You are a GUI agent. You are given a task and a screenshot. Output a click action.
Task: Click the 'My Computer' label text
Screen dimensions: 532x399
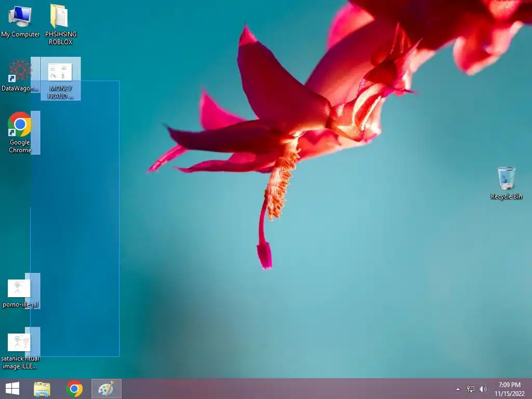click(x=20, y=34)
